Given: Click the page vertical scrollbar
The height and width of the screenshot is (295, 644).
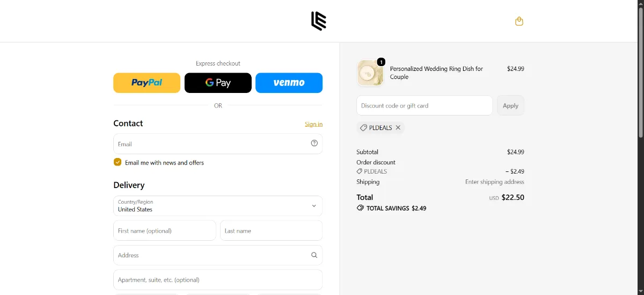Looking at the screenshot, I should 640,70.
